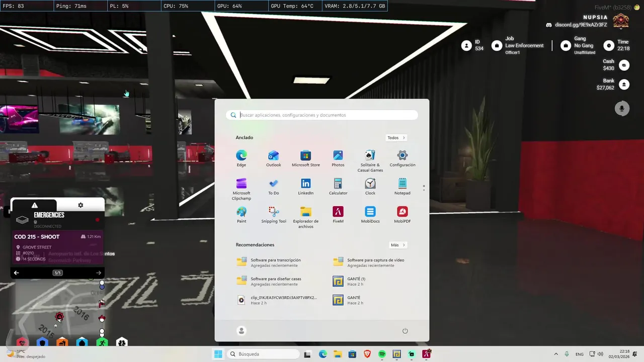This screenshot has height=362, width=644.
Task: Open Notepad from pinned apps
Action: [403, 187]
